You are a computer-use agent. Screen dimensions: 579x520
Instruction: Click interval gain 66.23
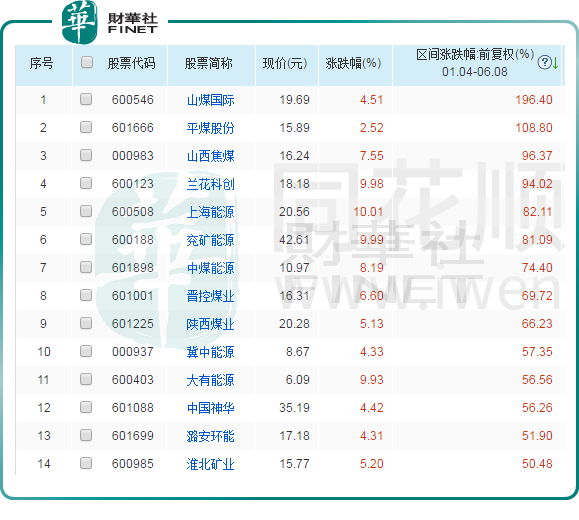pos(537,324)
